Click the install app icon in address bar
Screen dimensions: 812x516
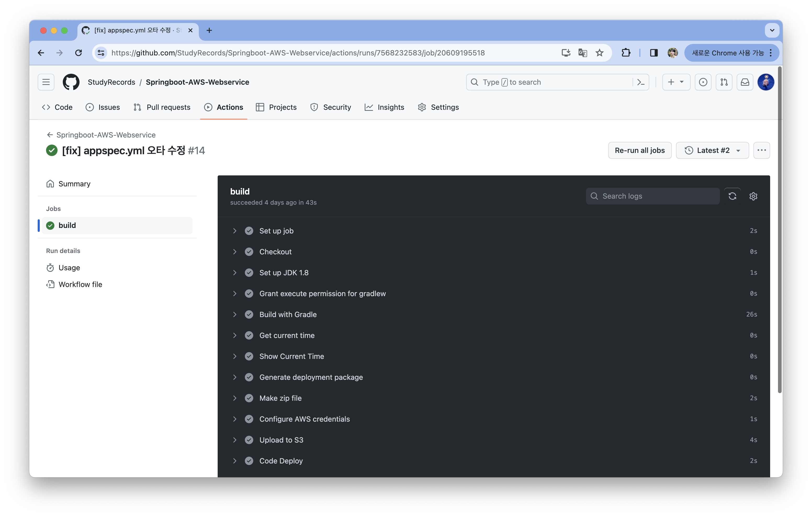coord(566,53)
